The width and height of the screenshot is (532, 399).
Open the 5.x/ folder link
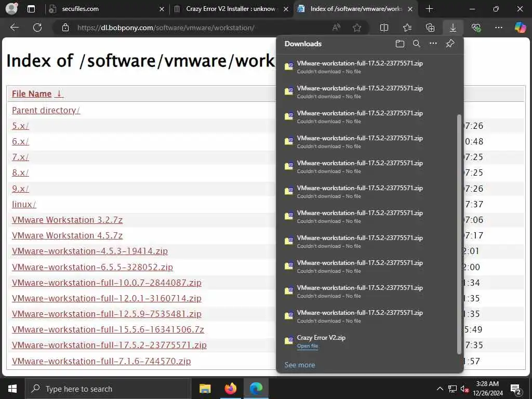(x=20, y=126)
